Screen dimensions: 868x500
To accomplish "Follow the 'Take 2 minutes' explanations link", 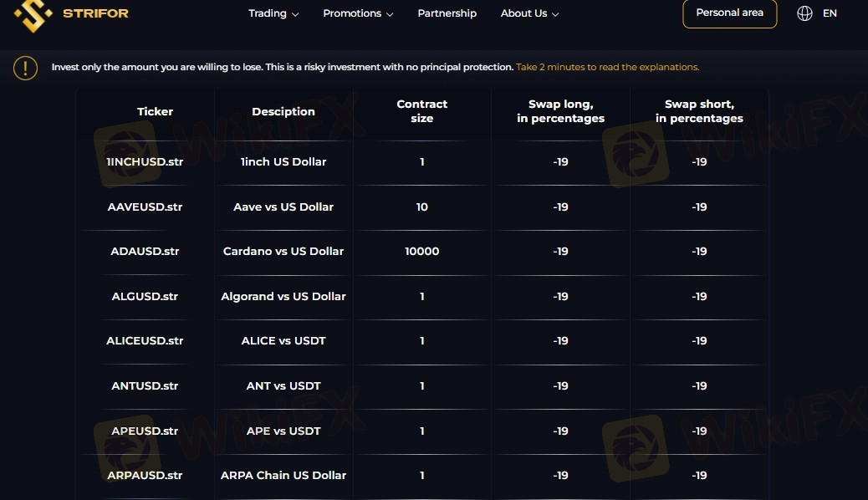I will pyautogui.click(x=607, y=67).
